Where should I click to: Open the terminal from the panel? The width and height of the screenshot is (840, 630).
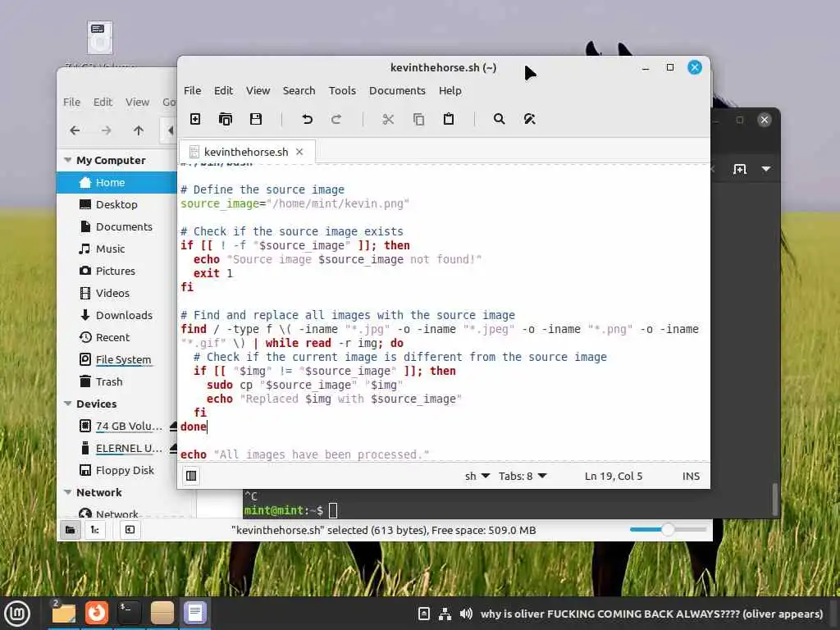(x=129, y=612)
